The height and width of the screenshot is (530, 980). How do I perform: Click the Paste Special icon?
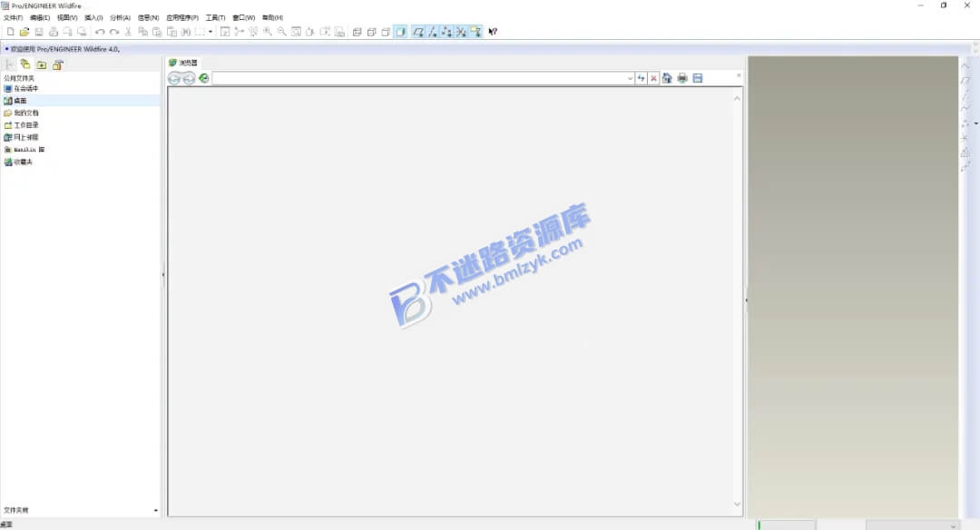coord(171,31)
